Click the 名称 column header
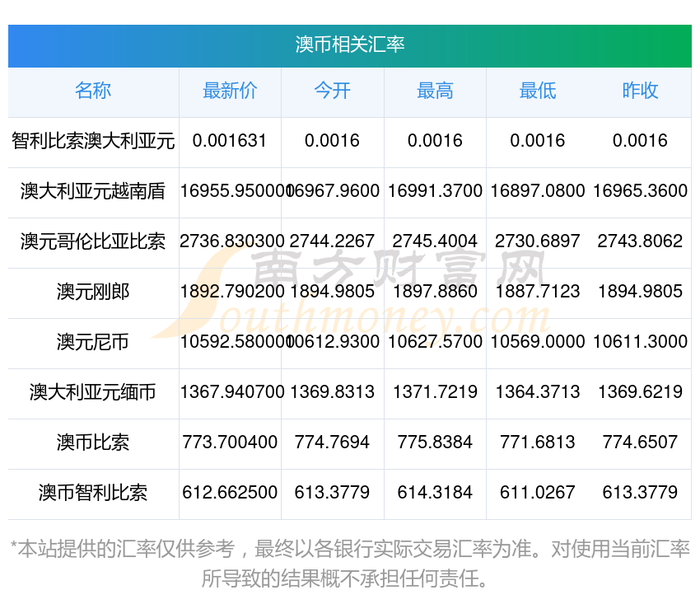The image size is (700, 604). 93,91
